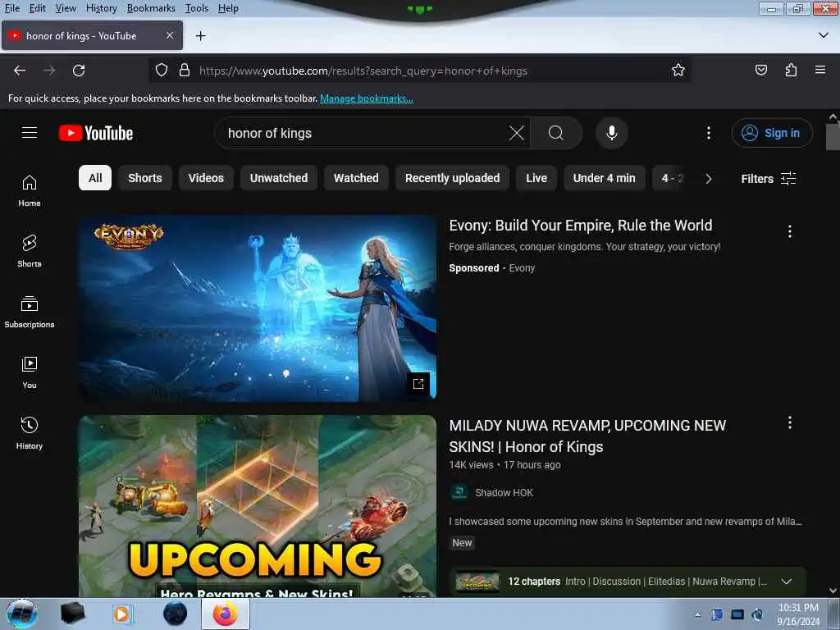Select the Watched filter chip

pyautogui.click(x=356, y=178)
